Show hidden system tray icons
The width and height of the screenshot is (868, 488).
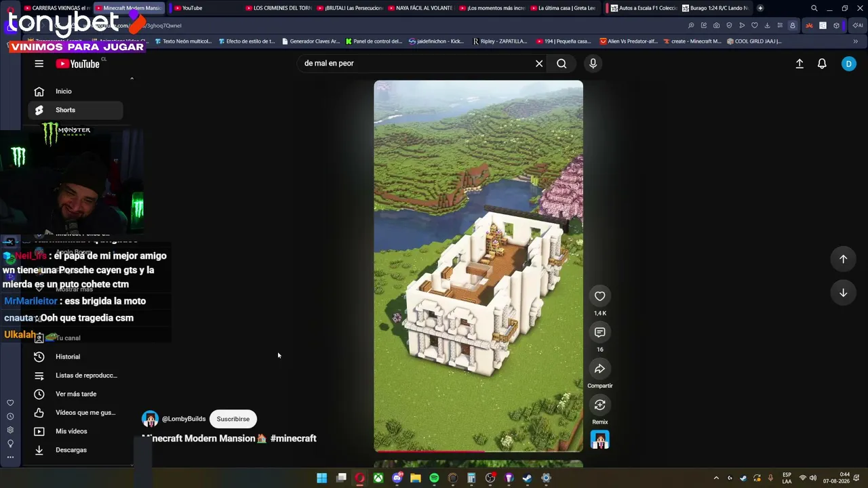pos(716,479)
